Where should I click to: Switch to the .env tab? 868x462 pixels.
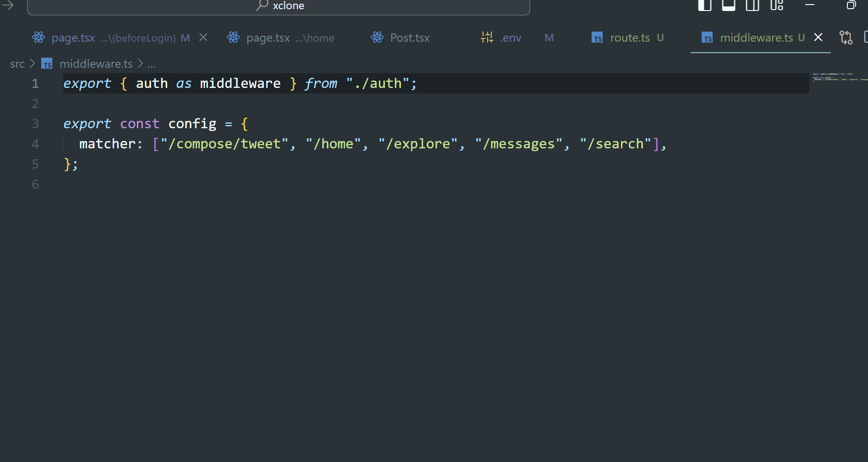[511, 38]
